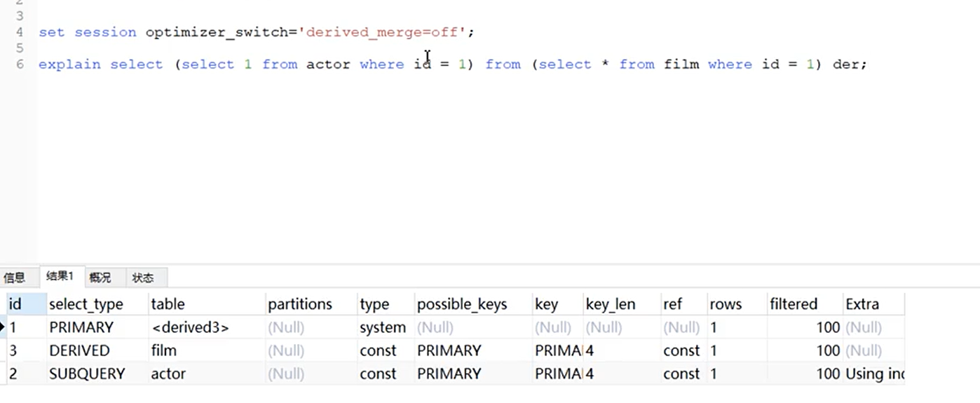The width and height of the screenshot is (980, 403).
Task: Click the row indicator arrow of first row
Action: (x=3, y=327)
